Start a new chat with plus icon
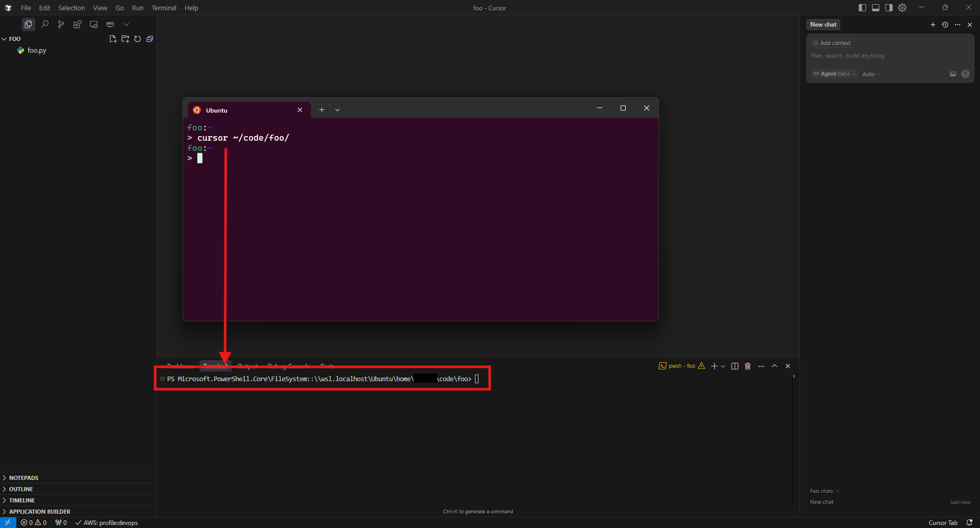The image size is (980, 528). pyautogui.click(x=933, y=25)
